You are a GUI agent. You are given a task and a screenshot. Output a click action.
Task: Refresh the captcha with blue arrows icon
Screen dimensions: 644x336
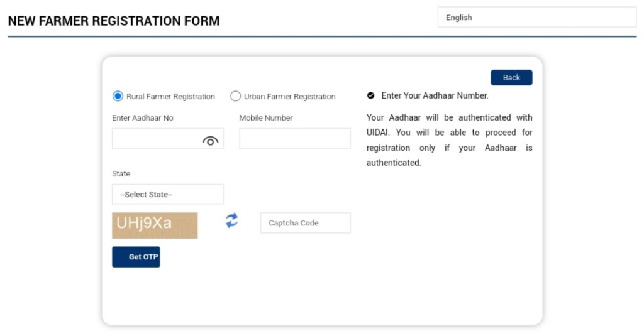click(232, 220)
